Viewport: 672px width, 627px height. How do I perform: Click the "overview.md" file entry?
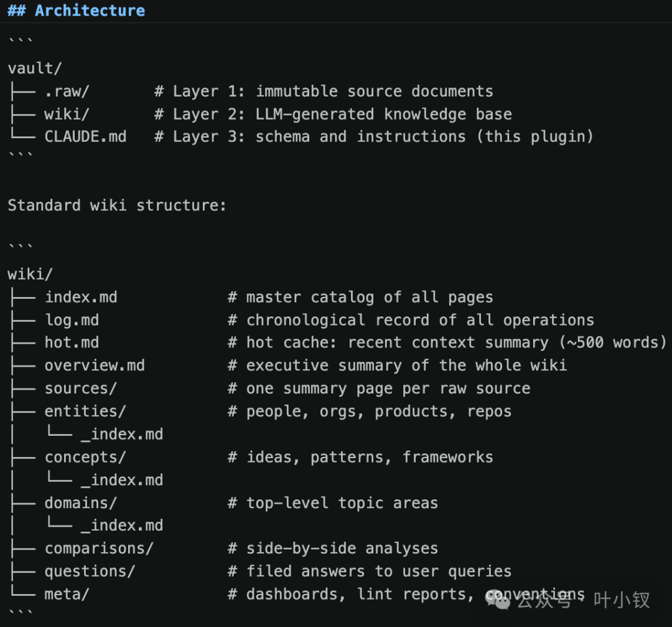(95, 365)
